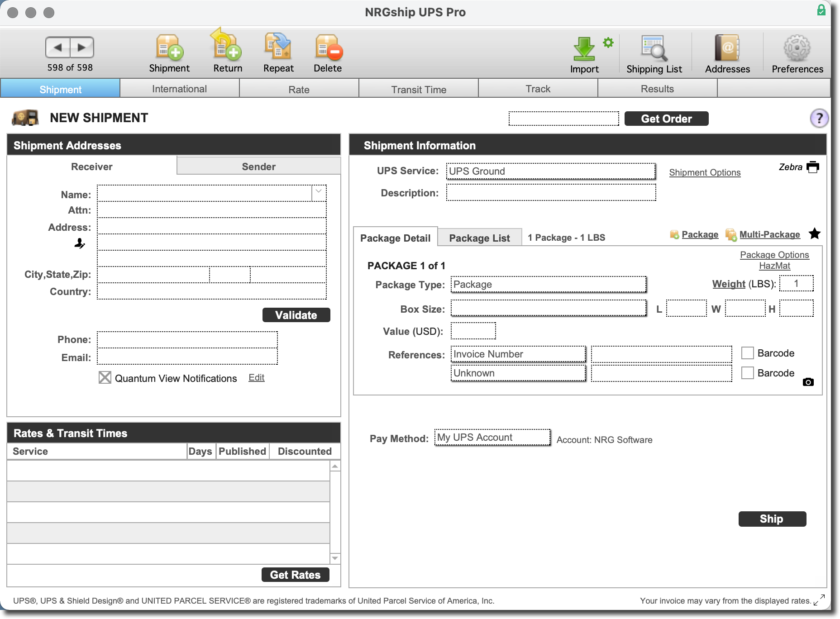Open the Pay Method dropdown

(x=492, y=437)
